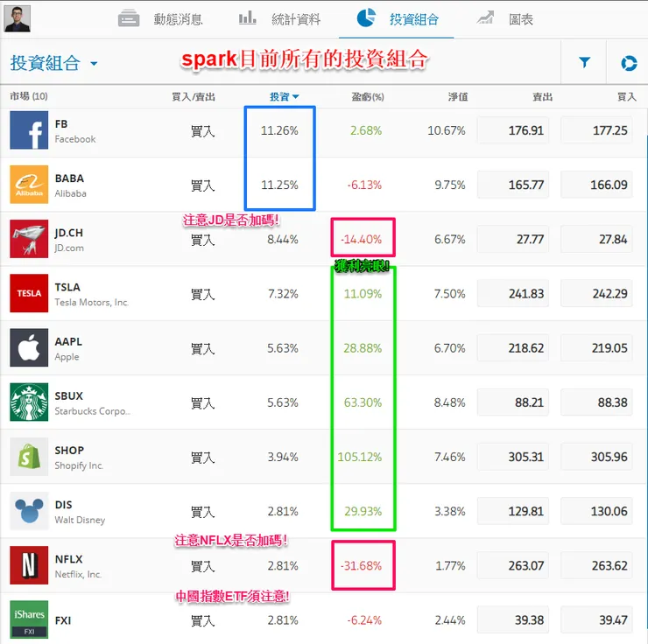
Task: Click the circular portfolio view icon
Action: [x=629, y=63]
